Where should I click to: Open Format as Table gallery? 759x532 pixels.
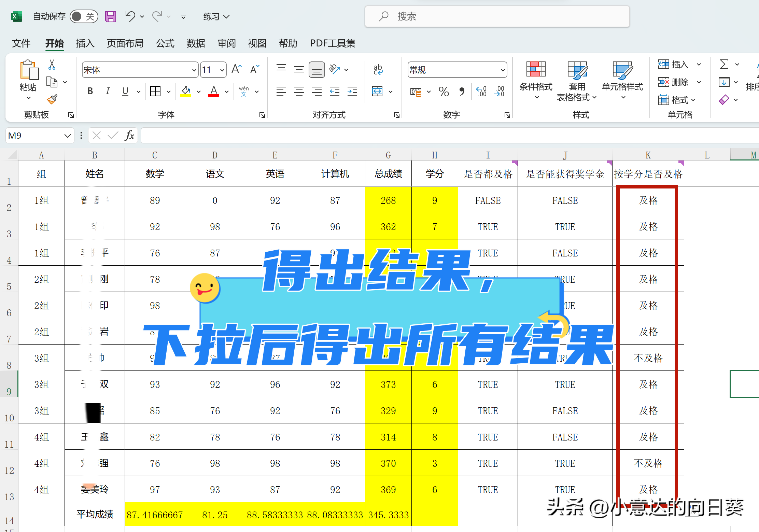click(x=577, y=82)
